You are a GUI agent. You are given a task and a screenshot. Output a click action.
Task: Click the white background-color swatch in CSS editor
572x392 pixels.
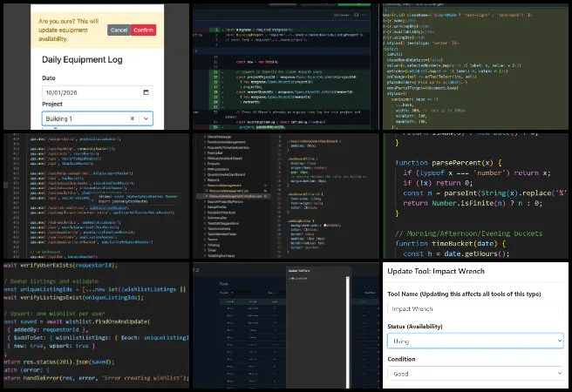click(324, 226)
